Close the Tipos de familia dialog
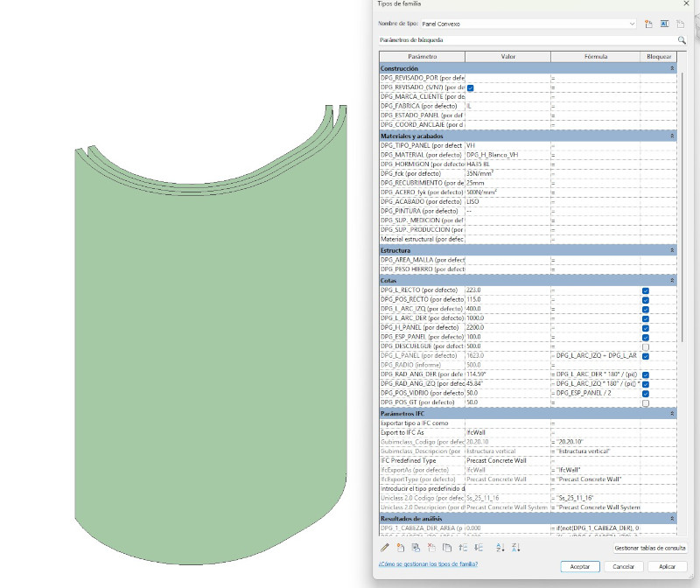Screen dimensions: 700x588 686,3
